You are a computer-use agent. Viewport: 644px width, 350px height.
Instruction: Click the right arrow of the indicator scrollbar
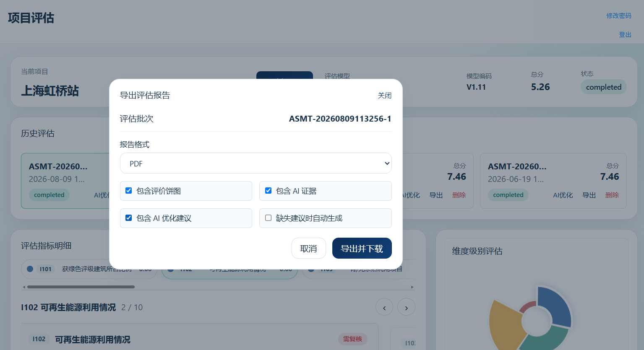[412, 287]
